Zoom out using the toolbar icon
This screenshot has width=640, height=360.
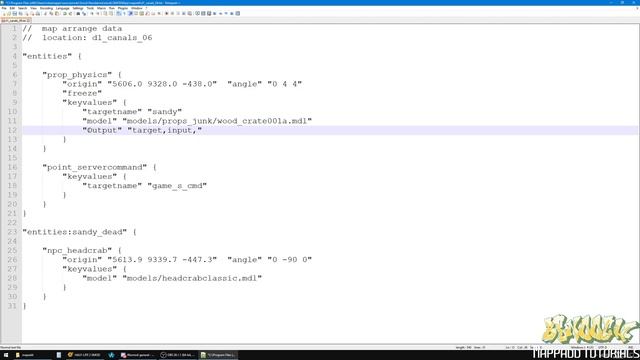click(x=98, y=13)
